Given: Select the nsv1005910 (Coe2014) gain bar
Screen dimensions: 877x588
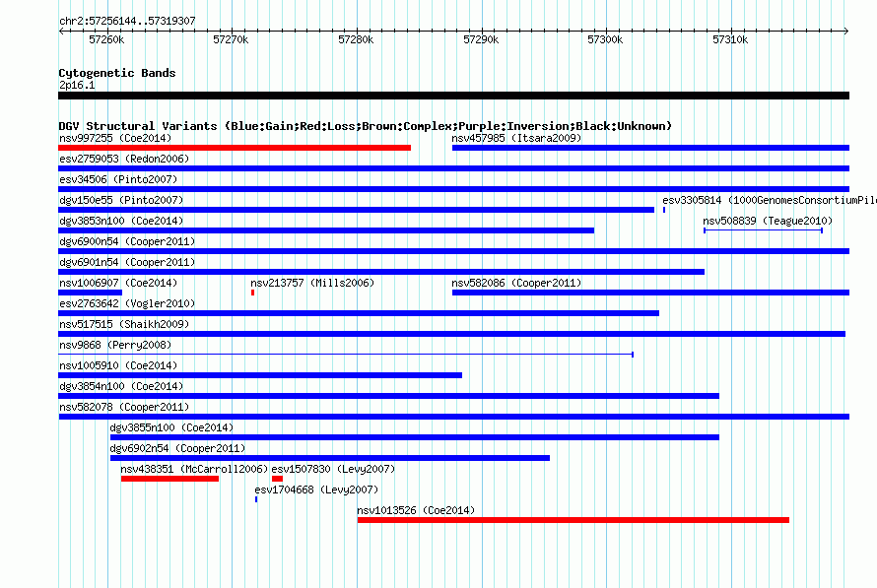Looking at the screenshot, I should coord(260,375).
